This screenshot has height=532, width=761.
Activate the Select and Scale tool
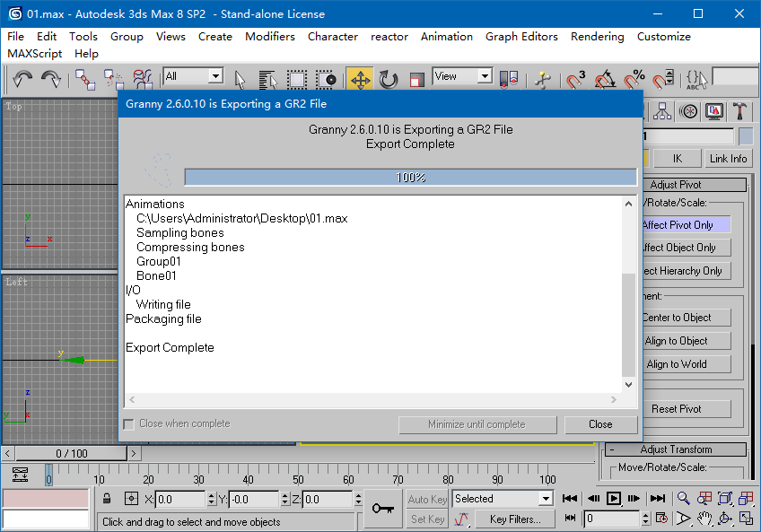(x=416, y=79)
